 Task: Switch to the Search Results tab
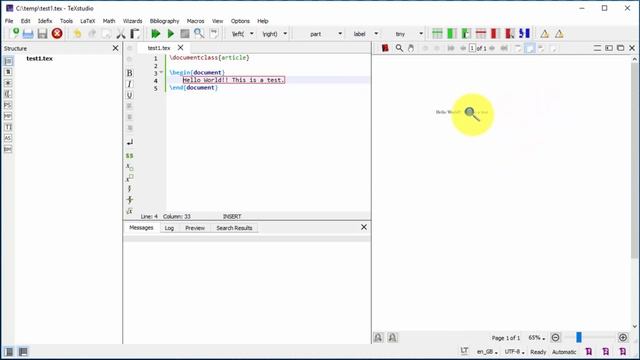(234, 228)
